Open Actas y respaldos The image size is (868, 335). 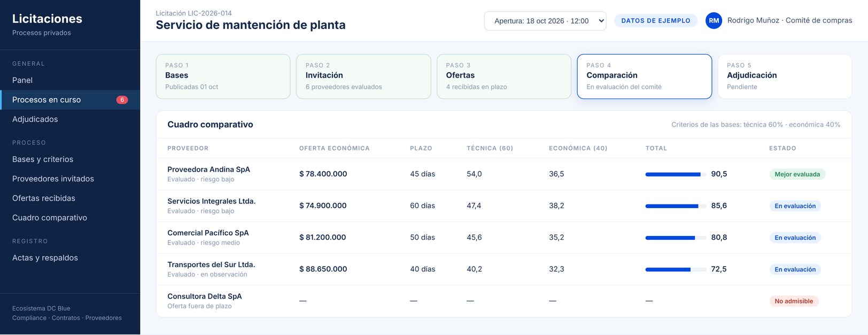point(70,258)
